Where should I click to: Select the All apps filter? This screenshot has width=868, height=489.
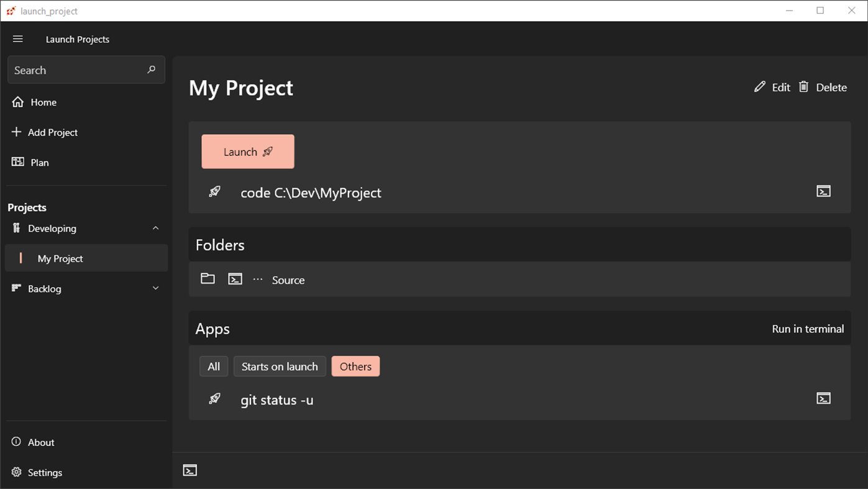click(214, 367)
